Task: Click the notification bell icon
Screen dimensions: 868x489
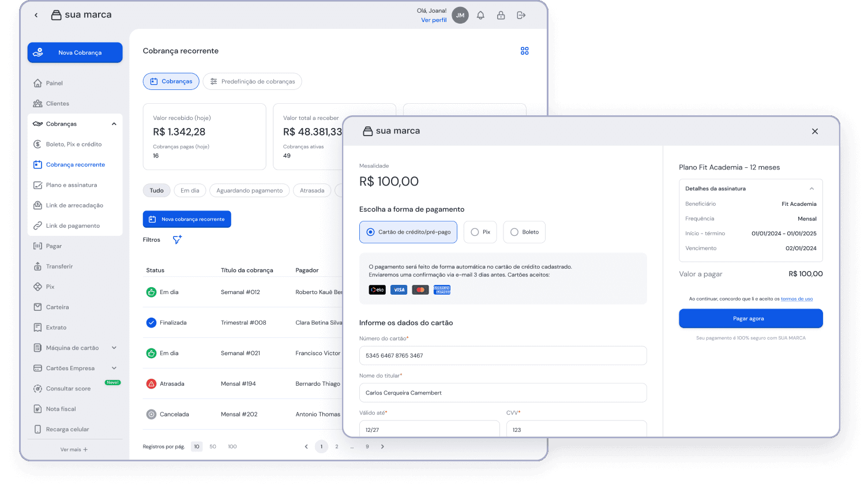Action: [480, 16]
